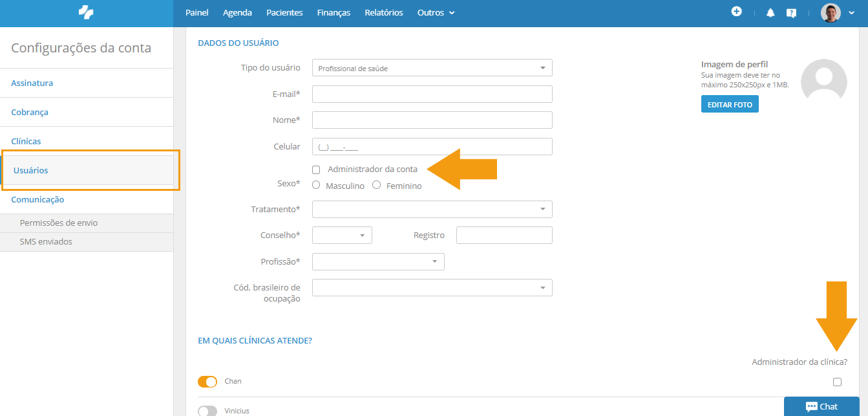Open the Tratamento dropdown
Viewport: 868px width, 416px height.
pos(432,209)
